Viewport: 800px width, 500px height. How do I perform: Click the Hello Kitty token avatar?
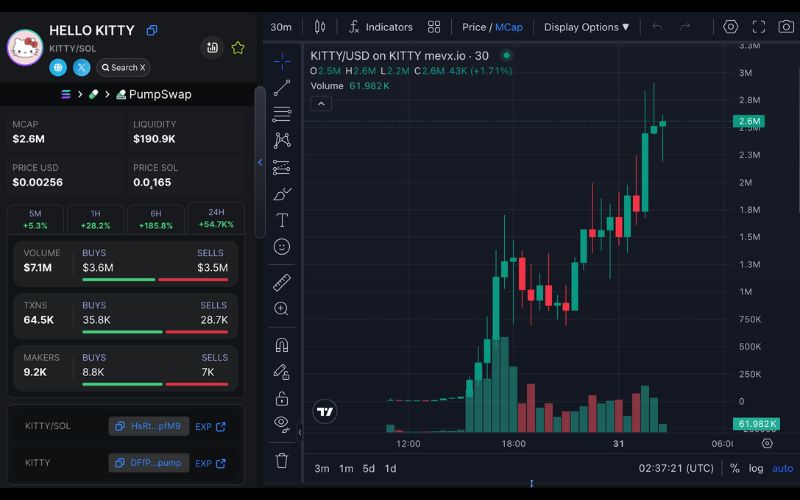point(25,48)
